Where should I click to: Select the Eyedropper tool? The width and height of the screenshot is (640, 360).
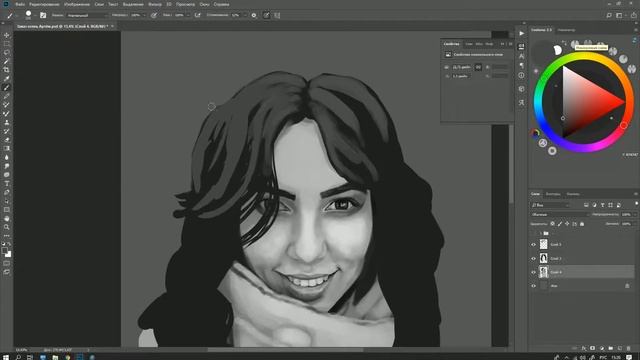coord(7,78)
